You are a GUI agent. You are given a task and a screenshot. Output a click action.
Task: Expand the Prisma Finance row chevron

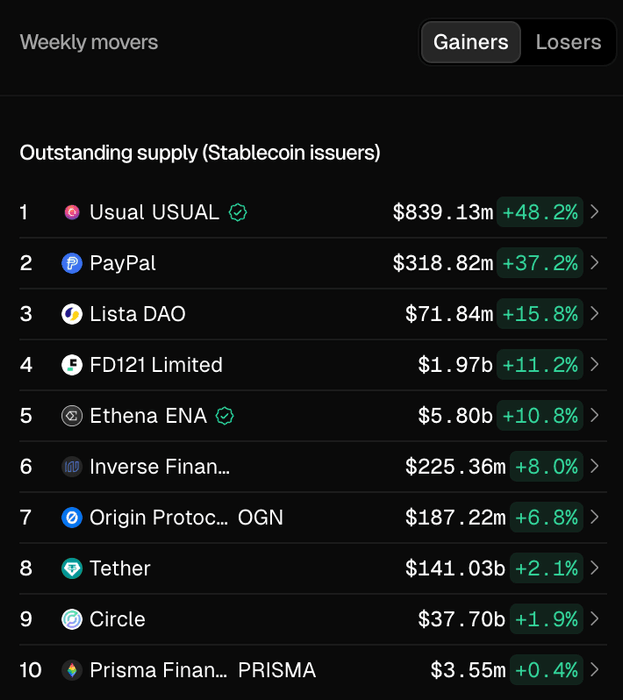point(595,670)
